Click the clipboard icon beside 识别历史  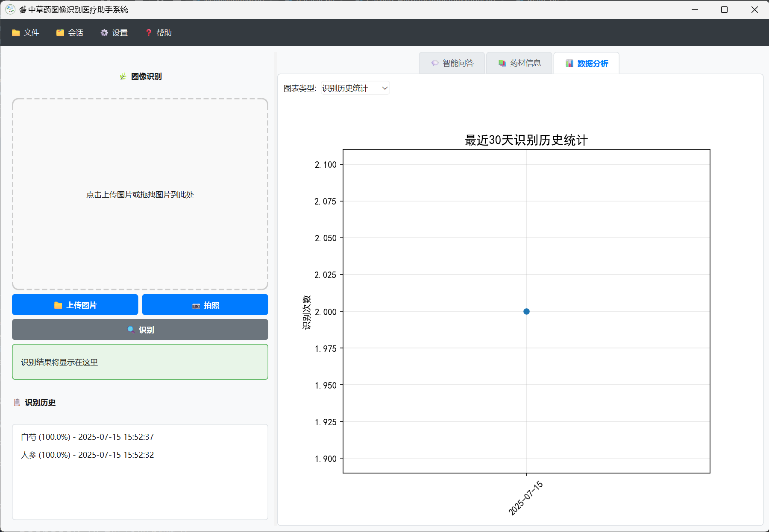(x=17, y=402)
